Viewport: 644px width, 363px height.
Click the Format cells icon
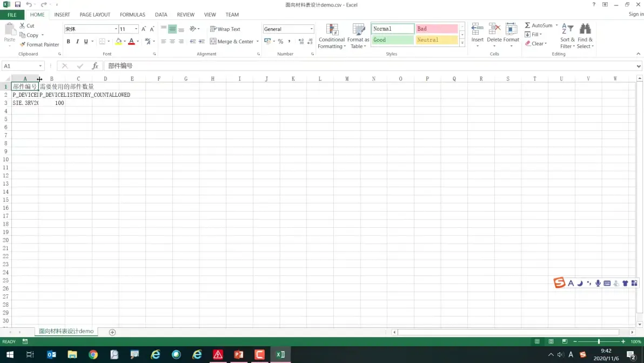click(511, 30)
